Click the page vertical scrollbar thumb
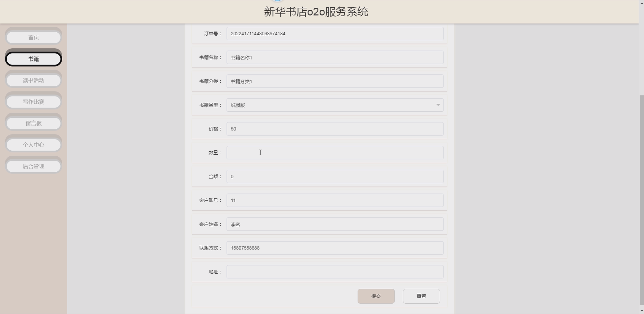644x314 pixels. (641, 200)
